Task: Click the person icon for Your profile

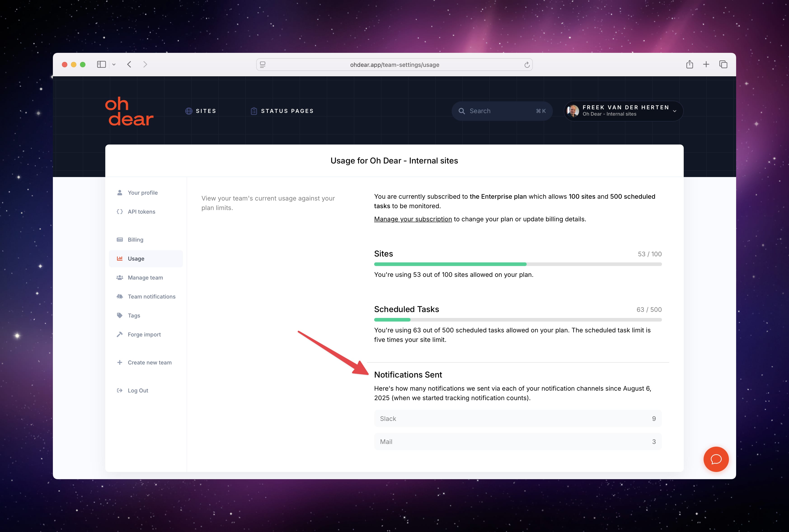Action: point(120,193)
